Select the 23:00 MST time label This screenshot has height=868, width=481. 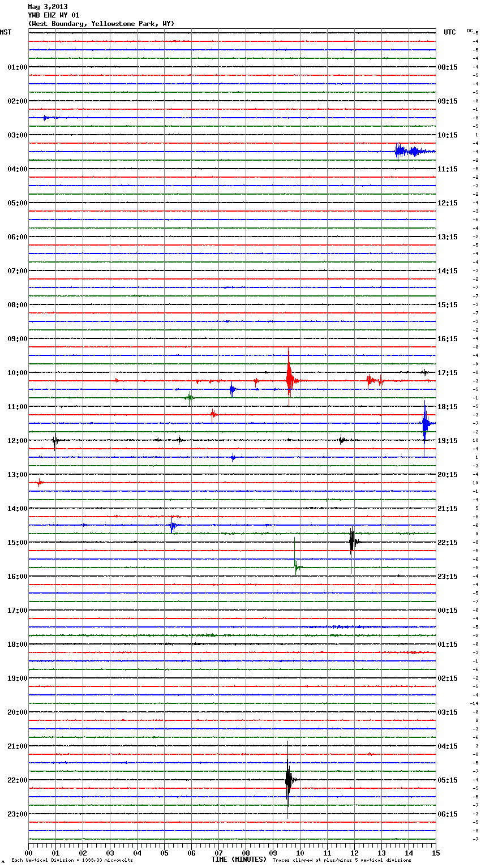click(x=18, y=814)
